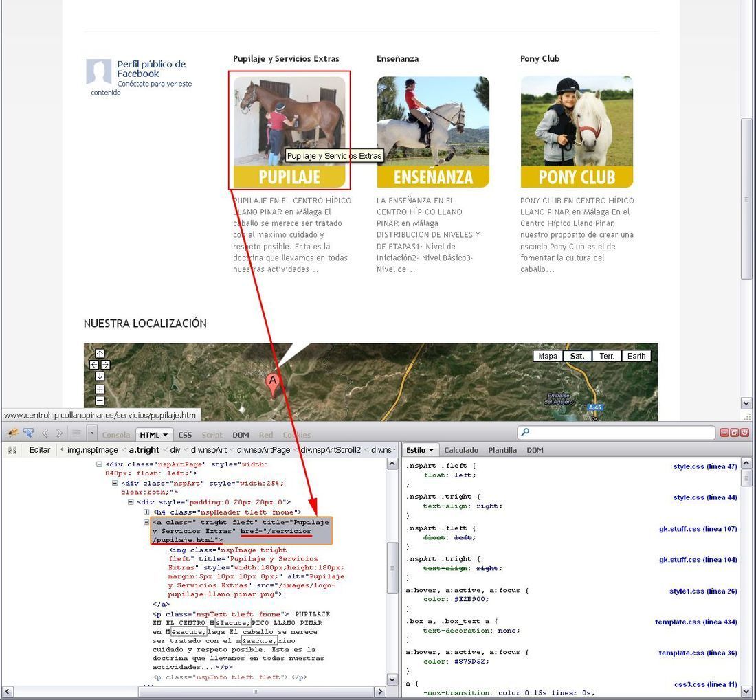Click the Enseñanza image thumbnail
Viewport: 756px width, 700px height.
pyautogui.click(x=433, y=131)
